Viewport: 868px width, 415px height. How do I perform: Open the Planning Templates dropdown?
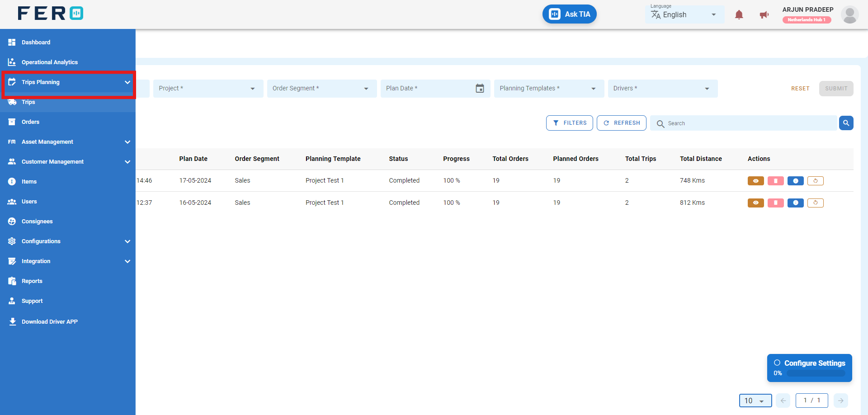pos(549,89)
